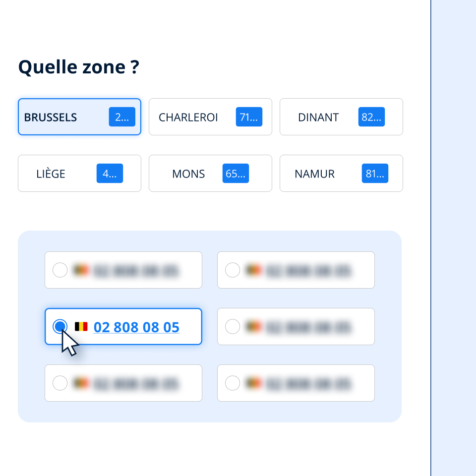The height and width of the screenshot is (476, 476).
Task: Switch to the NAMUR zone
Action: 341,173
